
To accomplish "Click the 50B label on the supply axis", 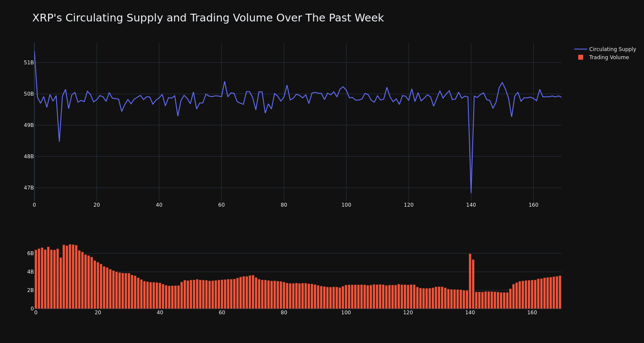I will [x=29, y=94].
